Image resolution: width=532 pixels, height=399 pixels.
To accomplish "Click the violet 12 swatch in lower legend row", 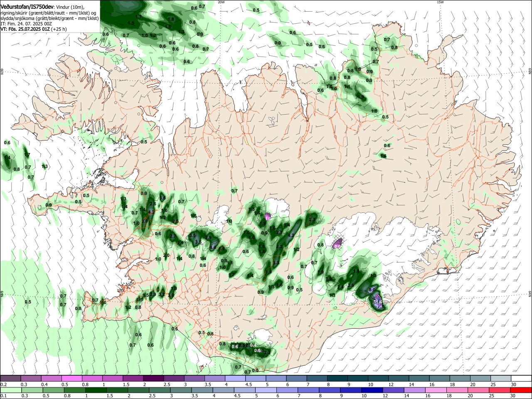I will (x=393, y=390).
